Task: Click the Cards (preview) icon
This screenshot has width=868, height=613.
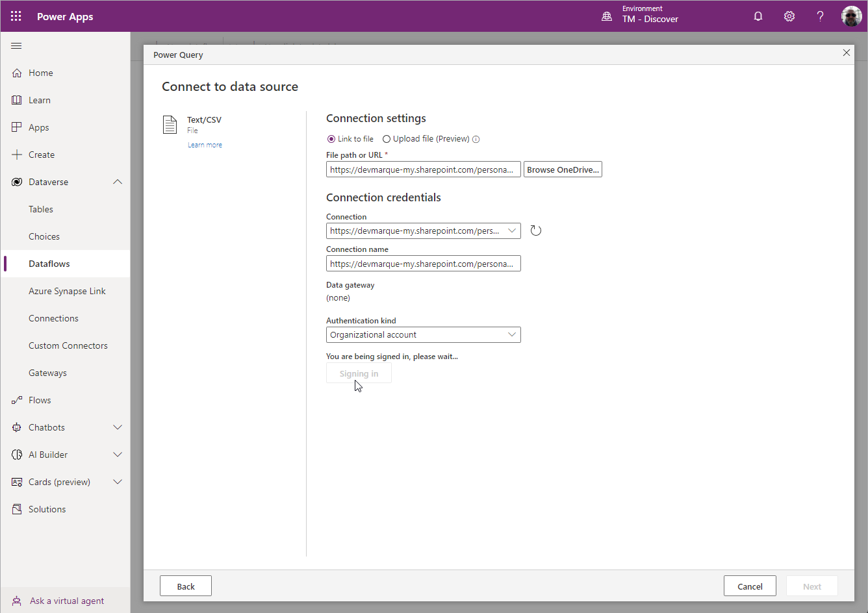Action: point(17,482)
